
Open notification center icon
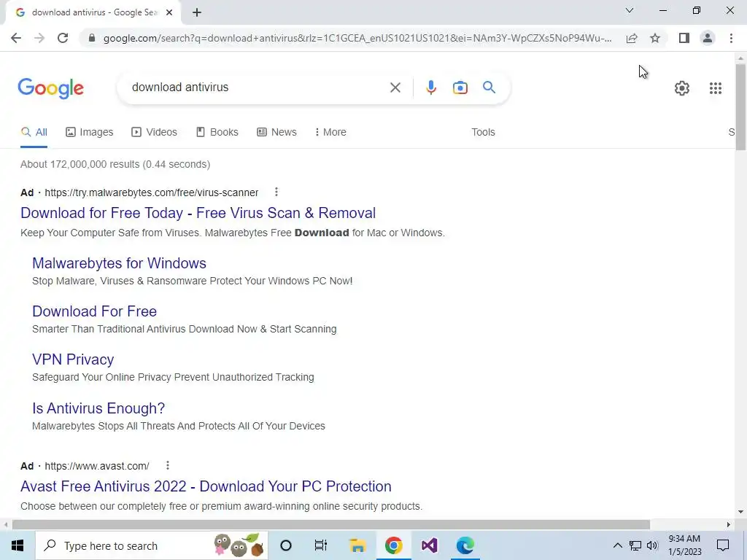pos(723,545)
